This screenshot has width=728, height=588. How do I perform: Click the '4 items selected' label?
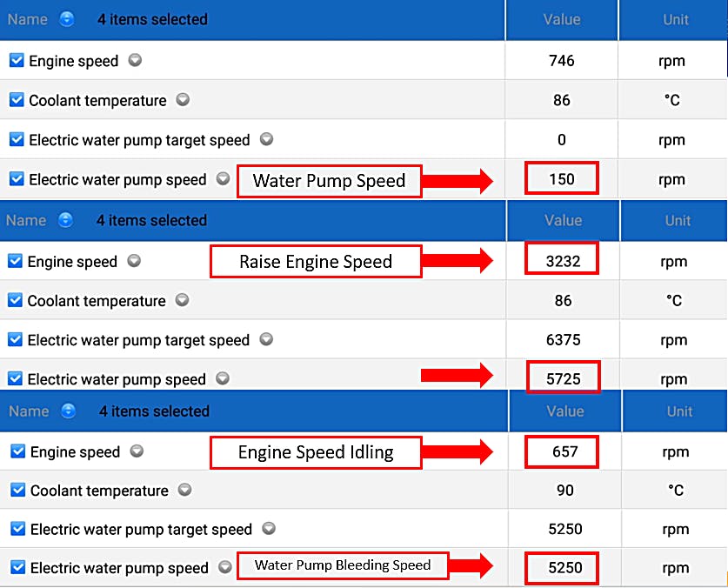(x=152, y=19)
